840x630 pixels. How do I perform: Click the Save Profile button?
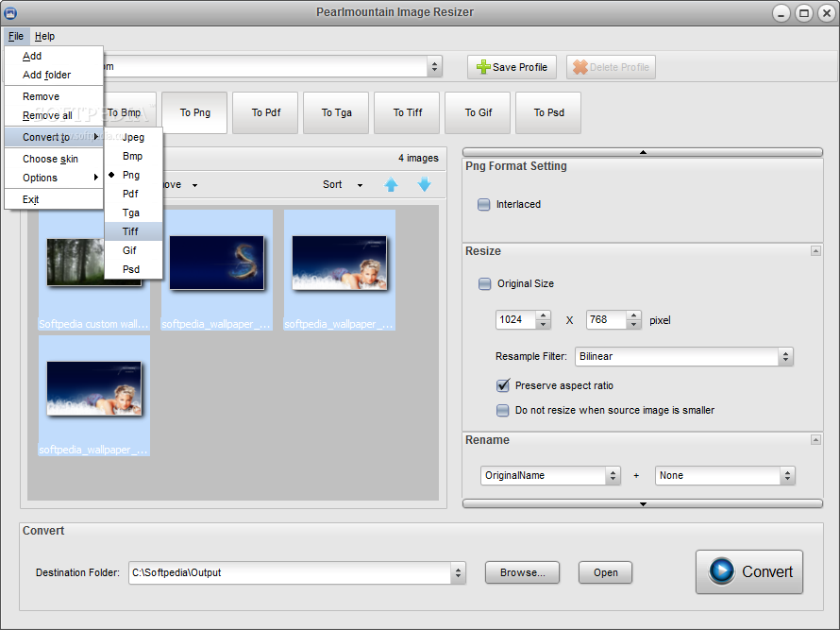(512, 67)
